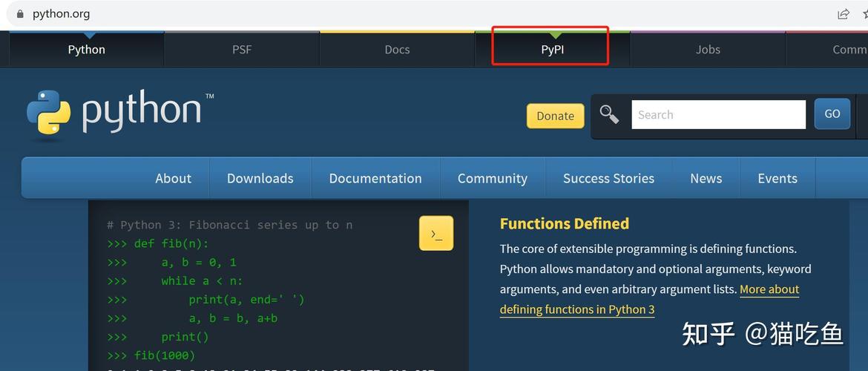
Task: Open the News menu item
Action: pos(706,178)
